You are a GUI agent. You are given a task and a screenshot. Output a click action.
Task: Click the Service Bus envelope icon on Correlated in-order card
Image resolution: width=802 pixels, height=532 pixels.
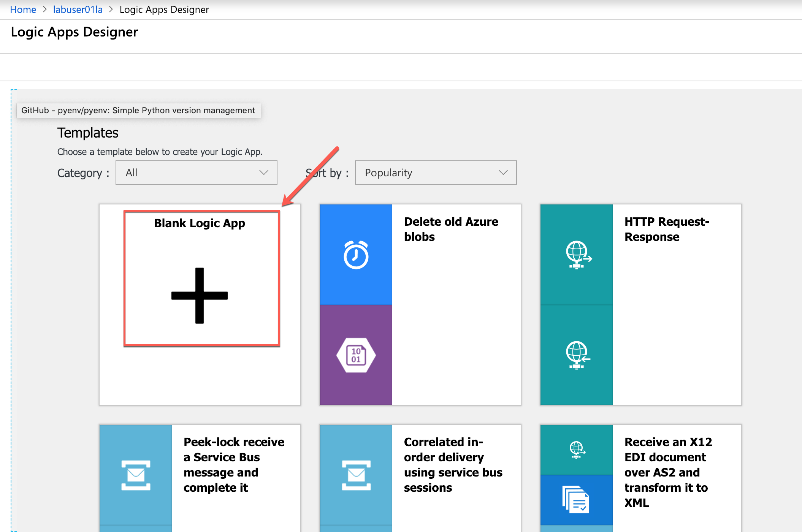click(356, 475)
